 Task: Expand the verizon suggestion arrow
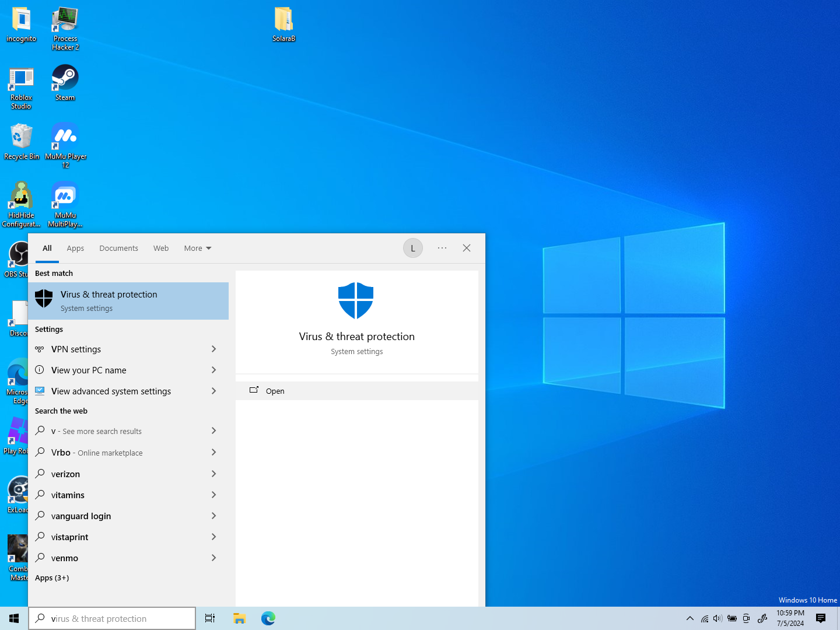click(x=214, y=474)
